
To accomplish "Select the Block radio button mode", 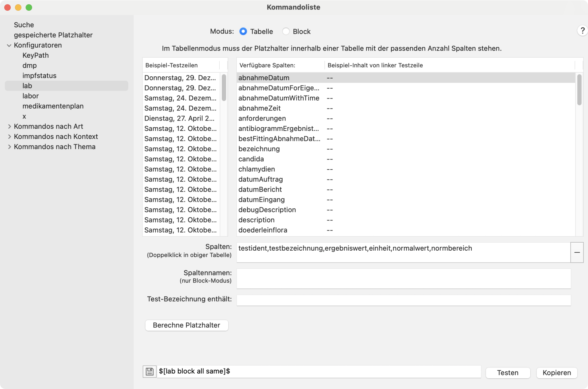I will (286, 31).
